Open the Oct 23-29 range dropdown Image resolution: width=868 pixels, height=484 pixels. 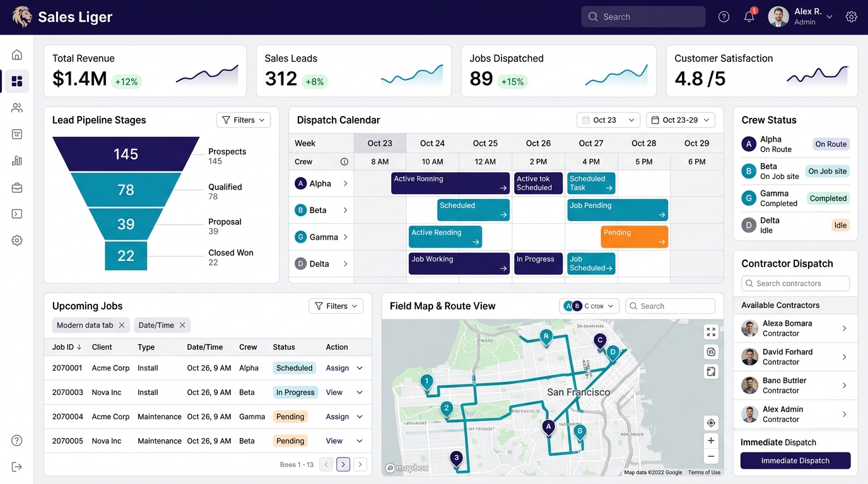pyautogui.click(x=680, y=120)
